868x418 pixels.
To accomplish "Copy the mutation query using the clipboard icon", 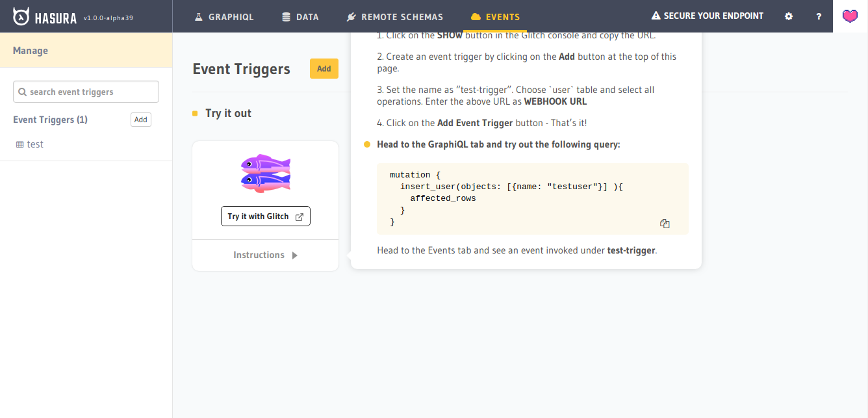I will point(665,223).
